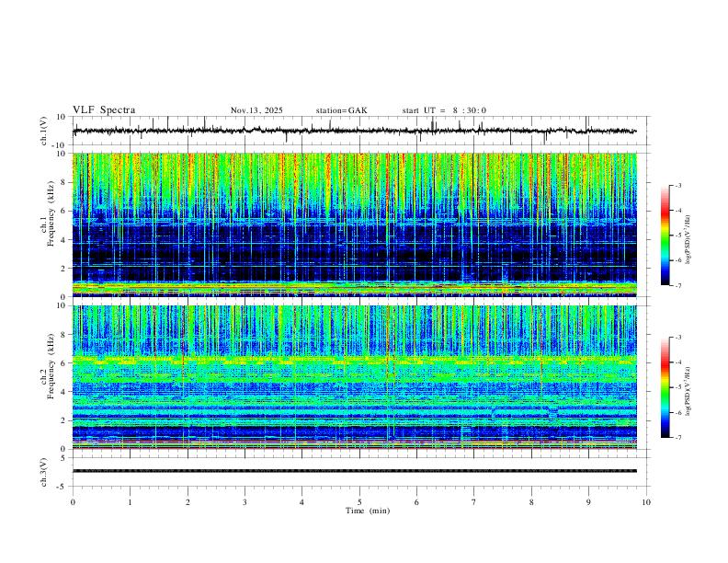728x563 pixels.
Task: Click the upper colorbar's log(PSD) label
Action: [x=688, y=240]
